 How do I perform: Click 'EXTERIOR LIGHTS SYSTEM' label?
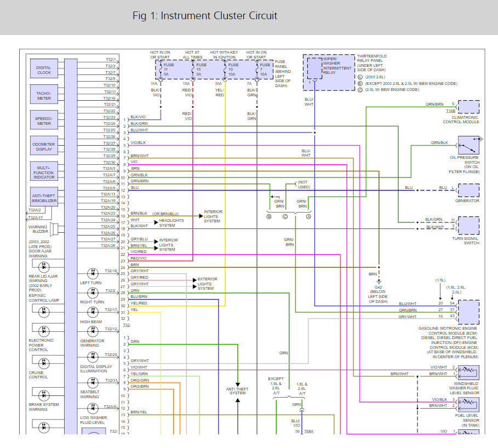point(208,284)
